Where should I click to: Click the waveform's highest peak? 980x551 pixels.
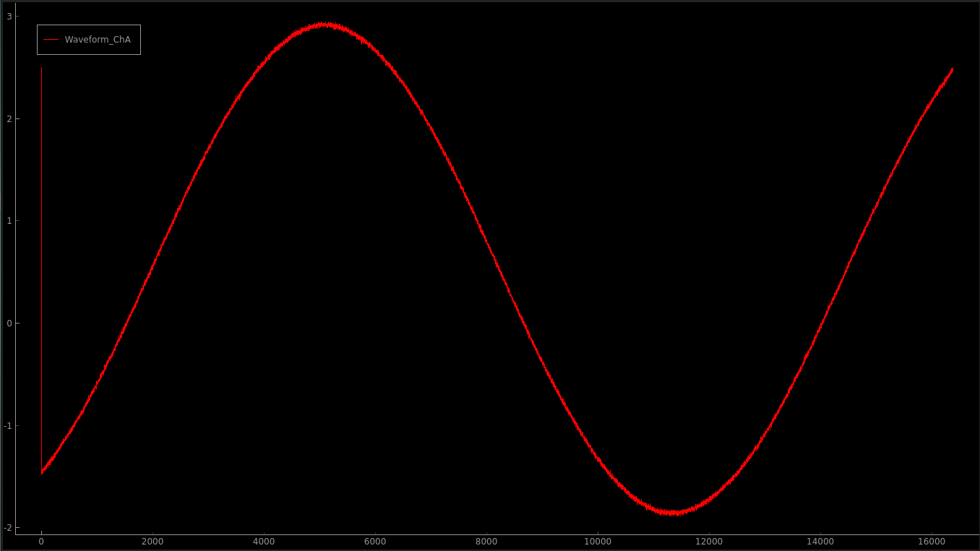pos(326,25)
